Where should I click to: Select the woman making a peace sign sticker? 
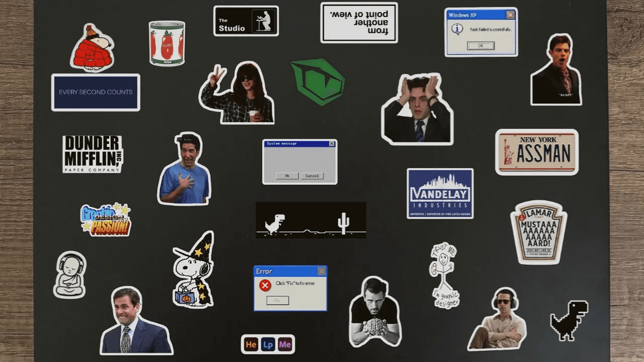[x=236, y=93]
